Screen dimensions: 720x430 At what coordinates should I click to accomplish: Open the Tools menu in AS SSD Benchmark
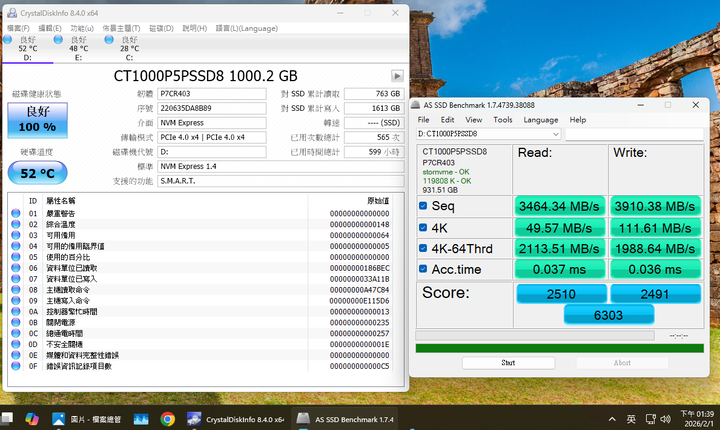tap(503, 119)
